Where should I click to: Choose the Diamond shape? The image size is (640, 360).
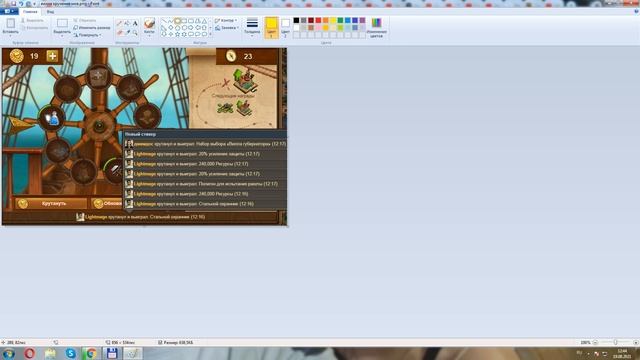[171, 28]
